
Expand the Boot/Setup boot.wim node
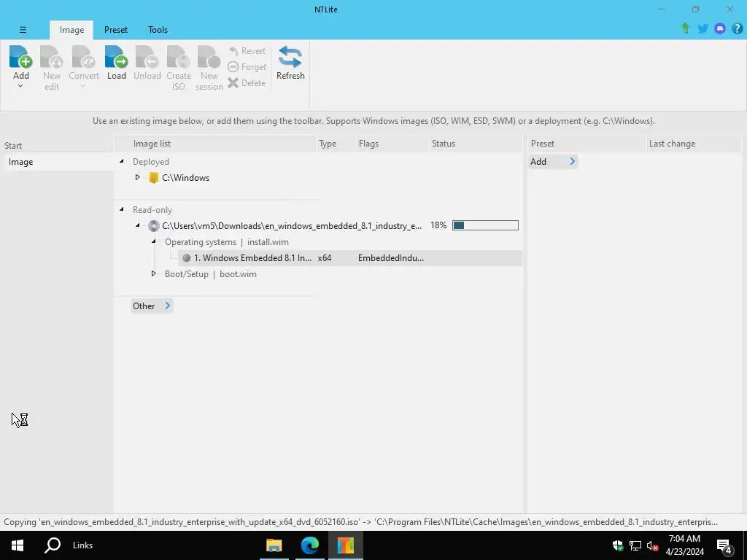(x=153, y=274)
